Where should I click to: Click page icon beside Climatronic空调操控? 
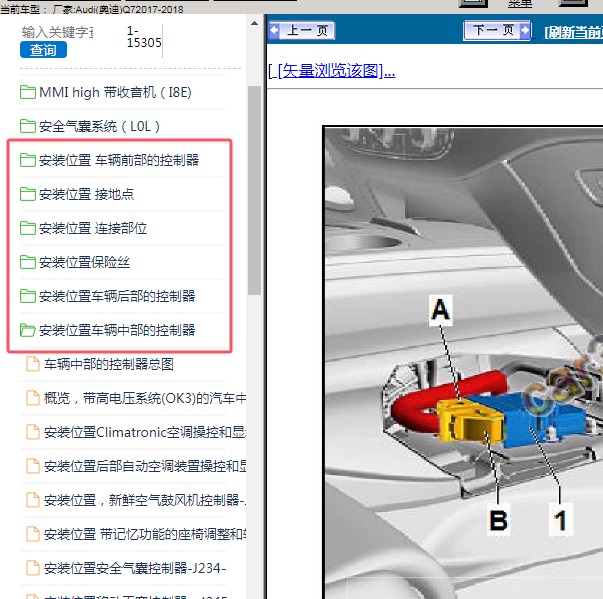coord(33,432)
